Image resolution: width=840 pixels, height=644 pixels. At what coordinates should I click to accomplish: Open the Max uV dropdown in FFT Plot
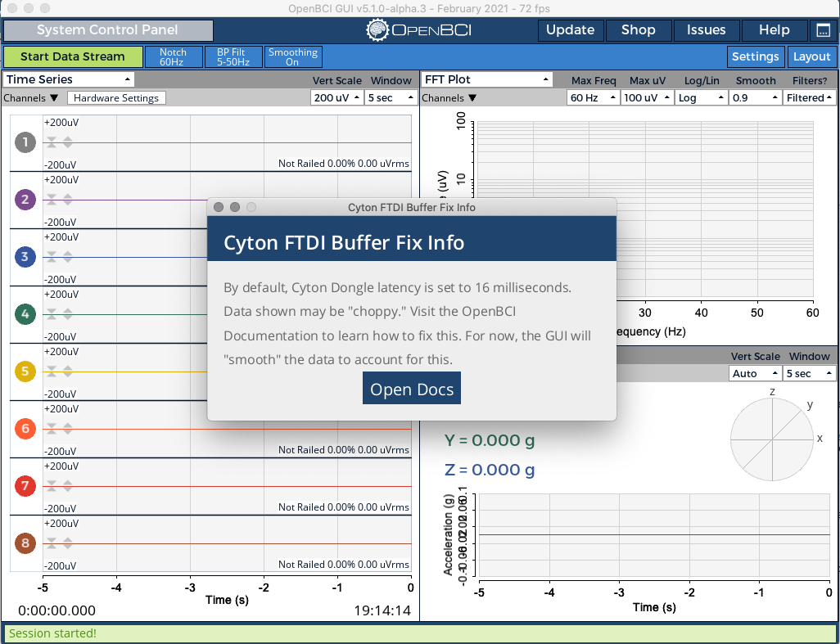click(646, 97)
